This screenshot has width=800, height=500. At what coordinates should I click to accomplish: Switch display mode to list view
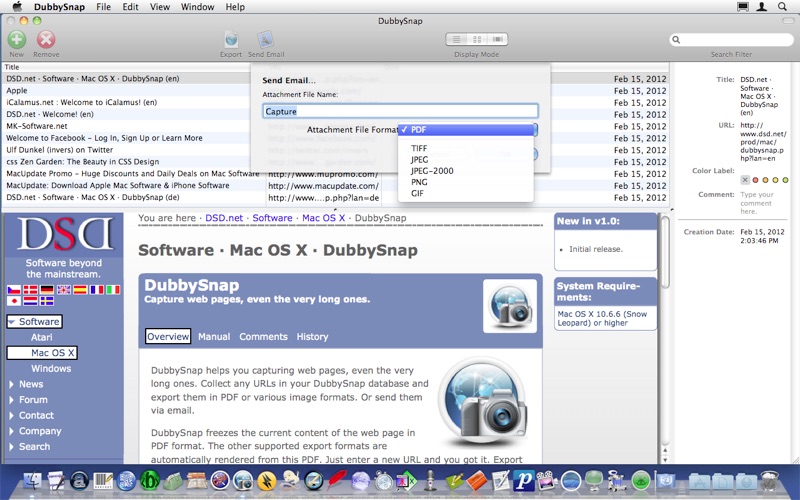457,39
